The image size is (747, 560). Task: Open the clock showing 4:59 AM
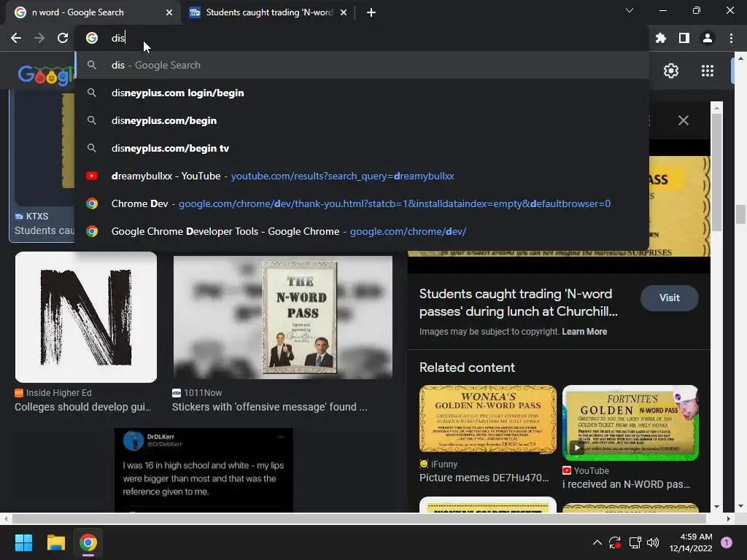click(x=690, y=542)
